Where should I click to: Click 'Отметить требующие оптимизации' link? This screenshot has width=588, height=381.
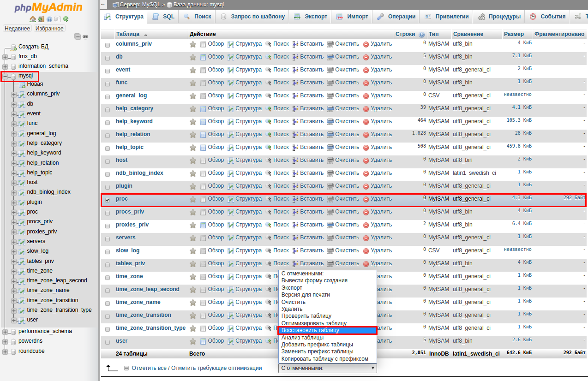pyautogui.click(x=216, y=368)
